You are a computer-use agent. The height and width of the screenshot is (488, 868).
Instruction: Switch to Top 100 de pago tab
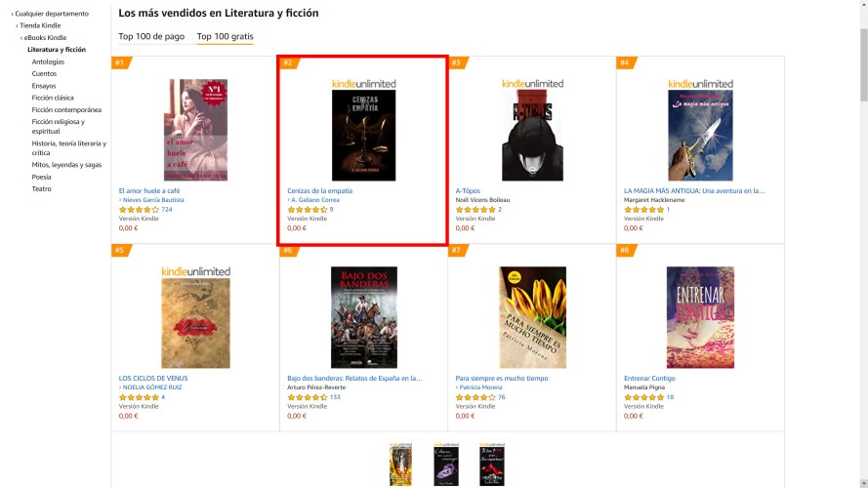pyautogui.click(x=151, y=37)
